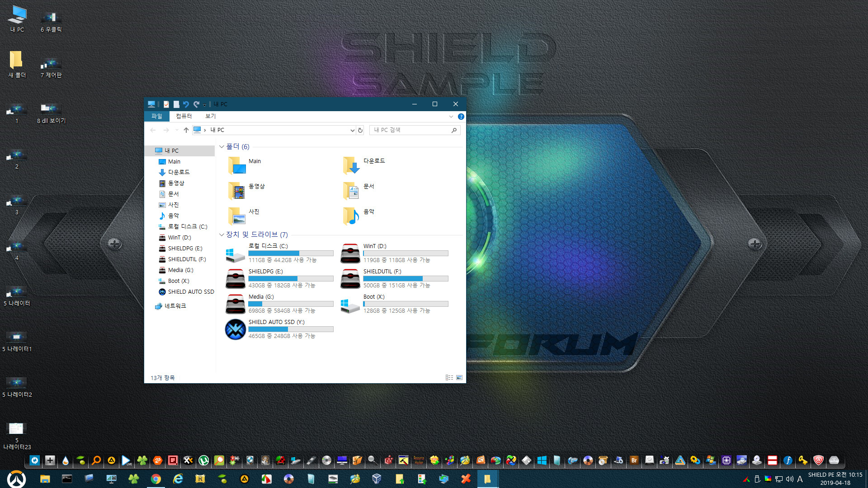Select the 다운로드 folder icon

[x=351, y=166]
